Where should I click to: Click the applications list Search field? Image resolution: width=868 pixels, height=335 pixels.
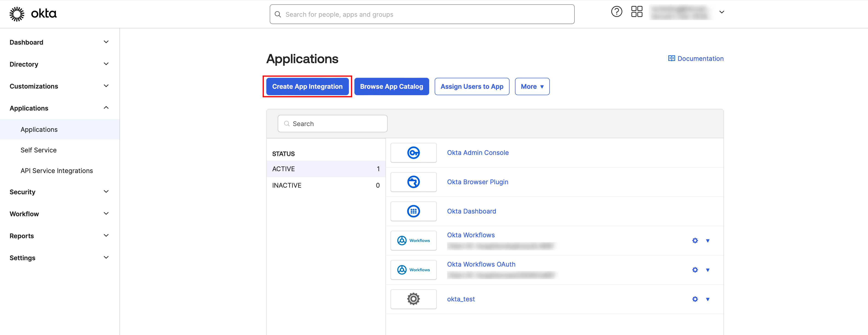click(332, 124)
